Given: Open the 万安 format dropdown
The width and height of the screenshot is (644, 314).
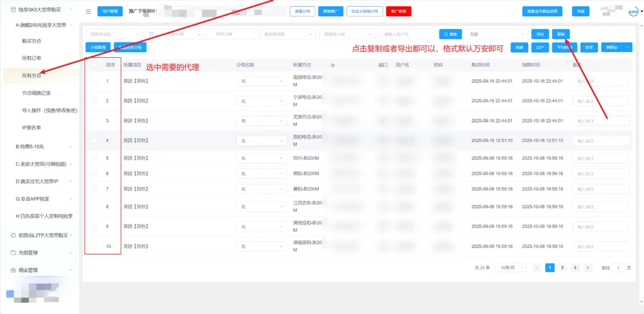Looking at the screenshot, I should click(x=496, y=34).
